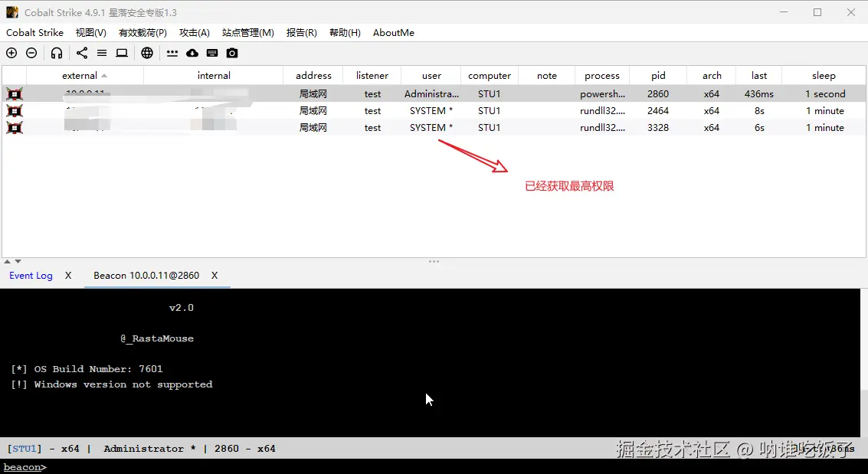This screenshot has height=474, width=868.
Task: Sort by the external column header
Action: [85, 76]
